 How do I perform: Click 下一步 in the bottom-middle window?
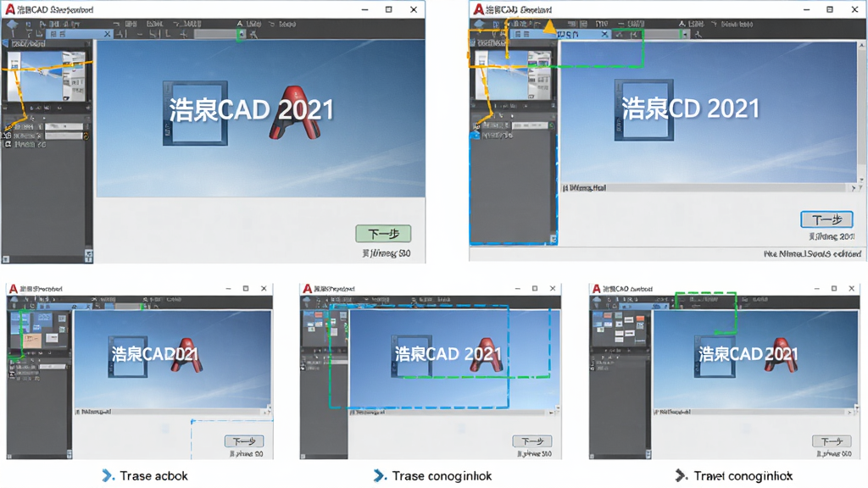[x=532, y=441]
